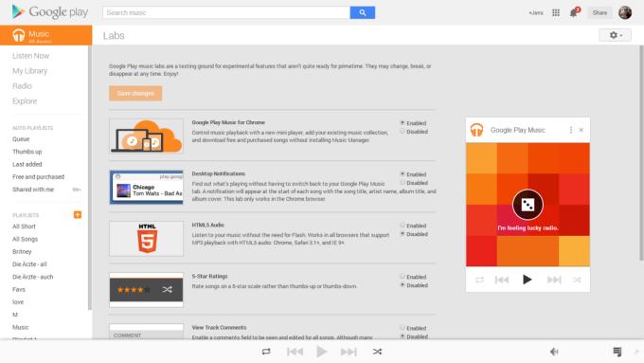This screenshot has width=644, height=363.
Task: Open mini player options menu dots
Action: tap(570, 130)
